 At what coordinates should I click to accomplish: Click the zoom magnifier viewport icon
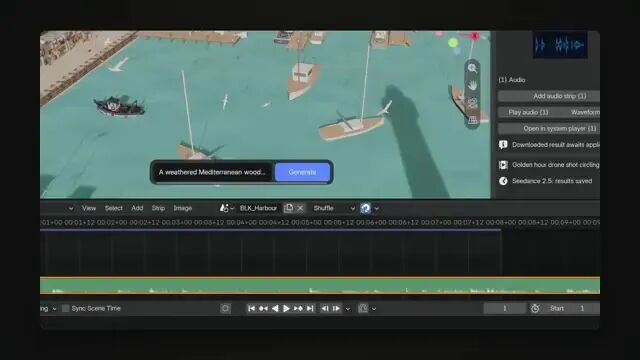[x=472, y=68]
